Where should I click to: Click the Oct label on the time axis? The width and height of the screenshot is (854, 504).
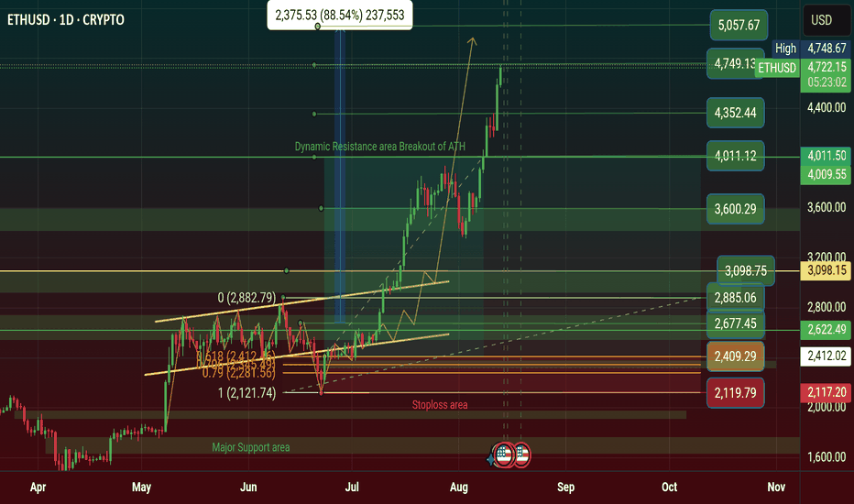[x=669, y=488]
